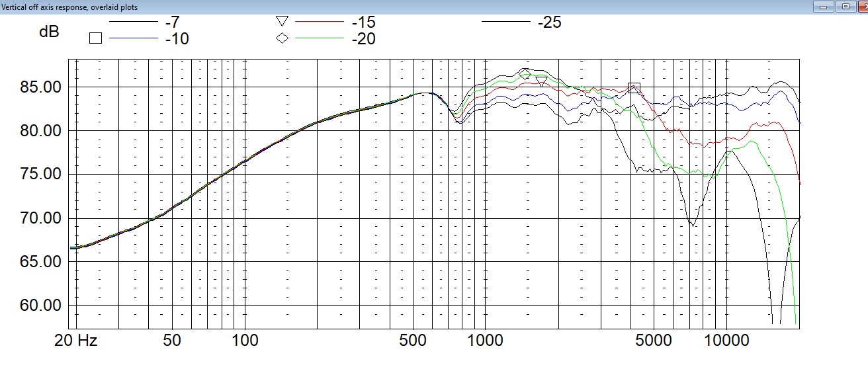Maximize the plot window
Image resolution: width=868 pixels, height=373 pixels.
pos(845,6)
